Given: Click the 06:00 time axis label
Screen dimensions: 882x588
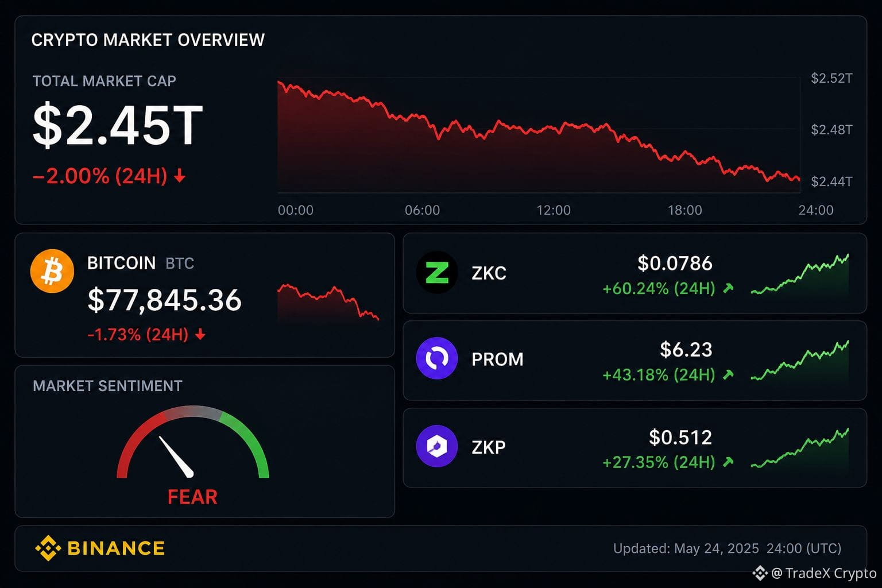Looking at the screenshot, I should [x=423, y=210].
